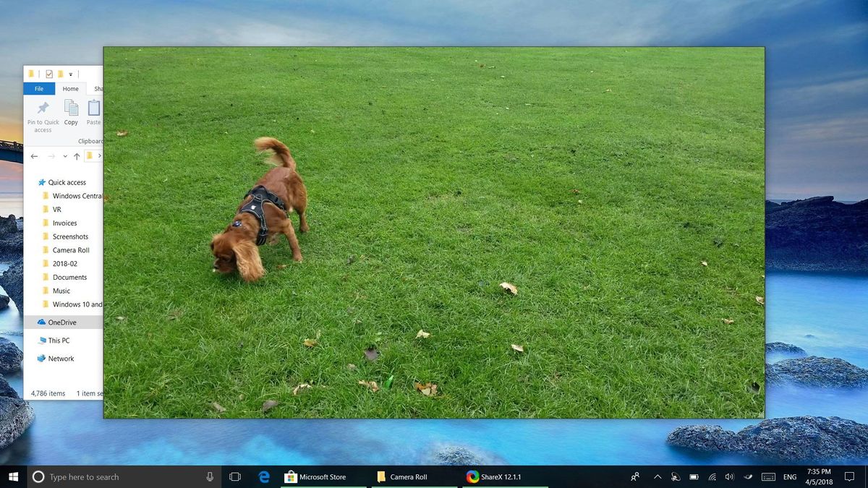Click the Up one level arrow
This screenshot has height=488, width=868.
point(76,155)
